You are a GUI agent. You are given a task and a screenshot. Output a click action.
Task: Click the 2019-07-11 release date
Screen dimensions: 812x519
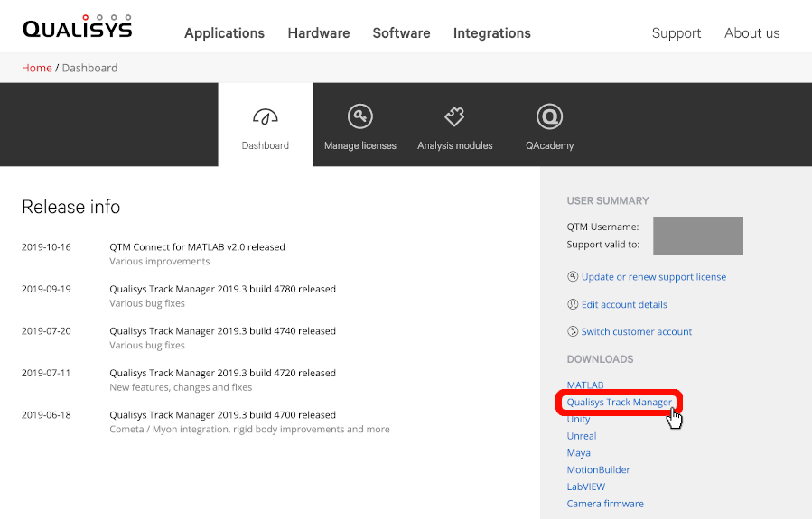46,373
